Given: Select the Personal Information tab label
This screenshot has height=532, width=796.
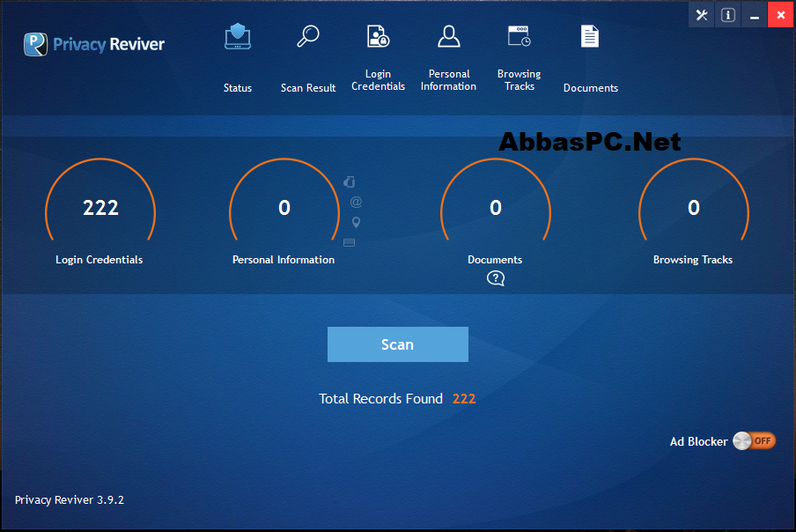Looking at the screenshot, I should click(x=449, y=80).
